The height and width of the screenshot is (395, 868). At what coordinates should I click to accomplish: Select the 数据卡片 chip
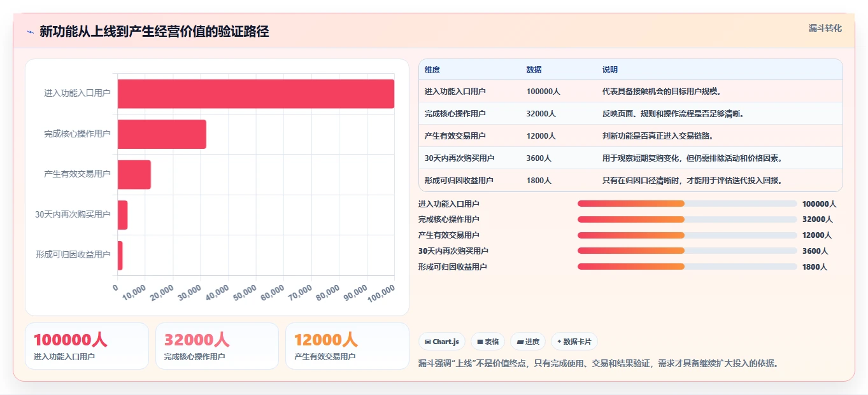tap(574, 342)
